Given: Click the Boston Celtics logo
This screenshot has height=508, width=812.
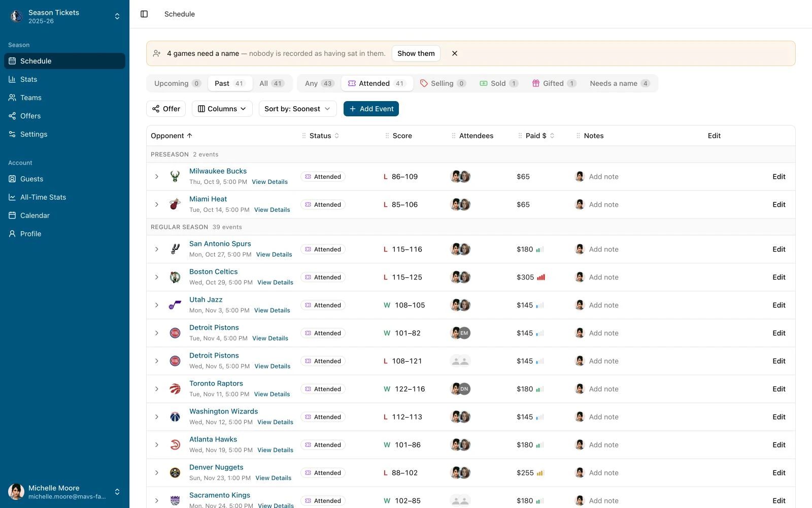Looking at the screenshot, I should pyautogui.click(x=175, y=277).
